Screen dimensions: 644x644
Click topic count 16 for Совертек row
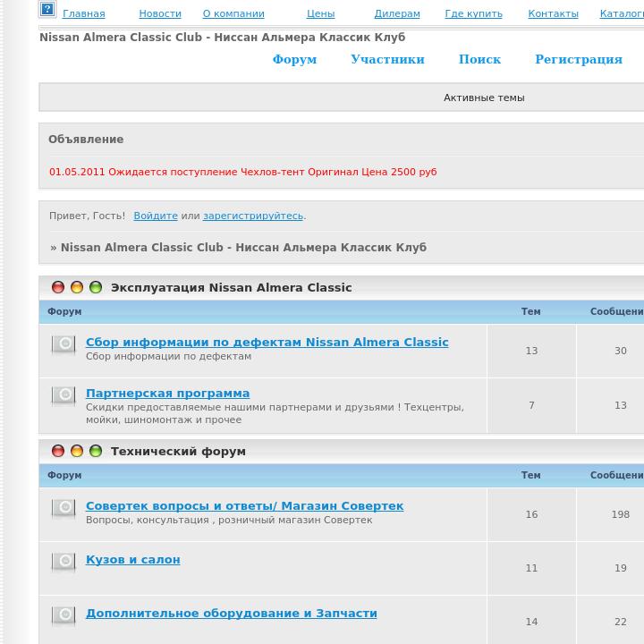(531, 514)
